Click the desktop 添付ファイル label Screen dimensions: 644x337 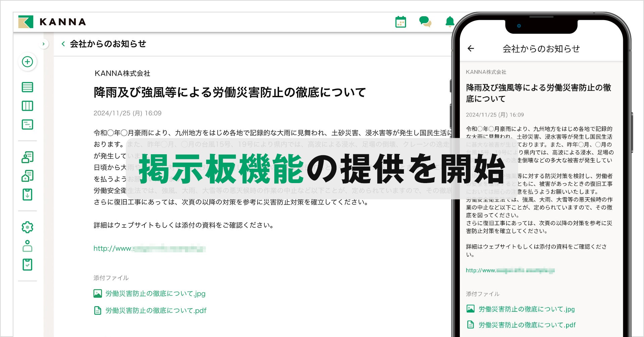point(111,278)
